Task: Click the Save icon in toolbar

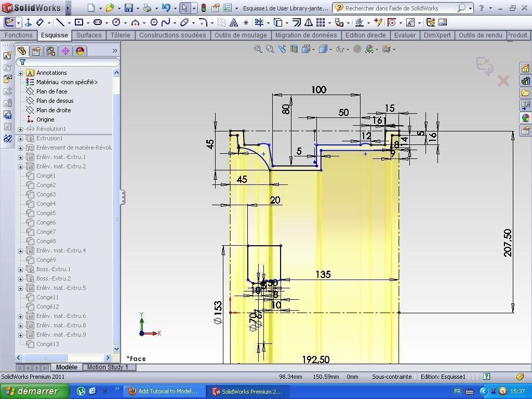Action: pos(128,8)
